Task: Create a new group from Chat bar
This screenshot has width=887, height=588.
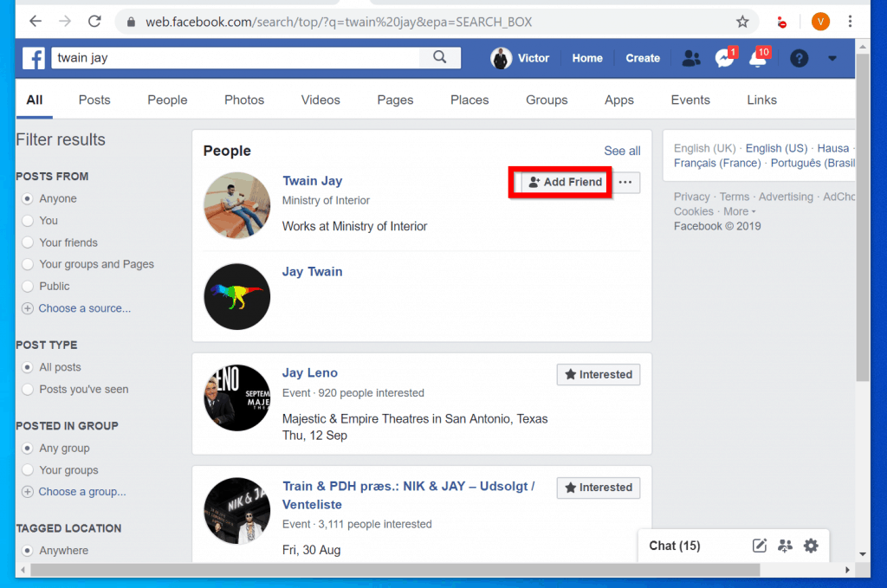Action: [785, 546]
